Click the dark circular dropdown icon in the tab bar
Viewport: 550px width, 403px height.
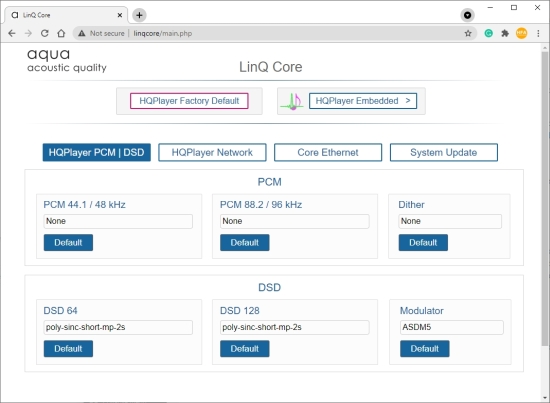click(x=468, y=15)
